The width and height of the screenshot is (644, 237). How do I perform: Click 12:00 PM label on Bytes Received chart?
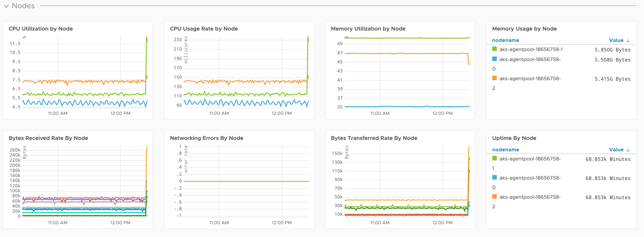pyautogui.click(x=120, y=222)
